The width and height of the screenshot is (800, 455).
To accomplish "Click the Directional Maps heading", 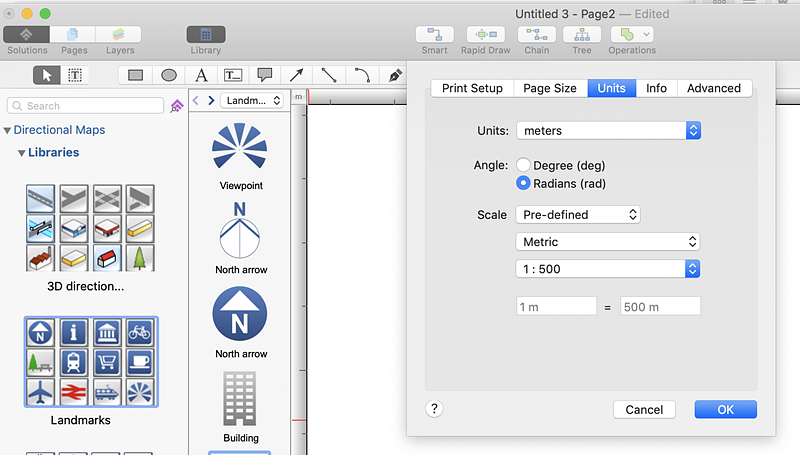I will [59, 130].
